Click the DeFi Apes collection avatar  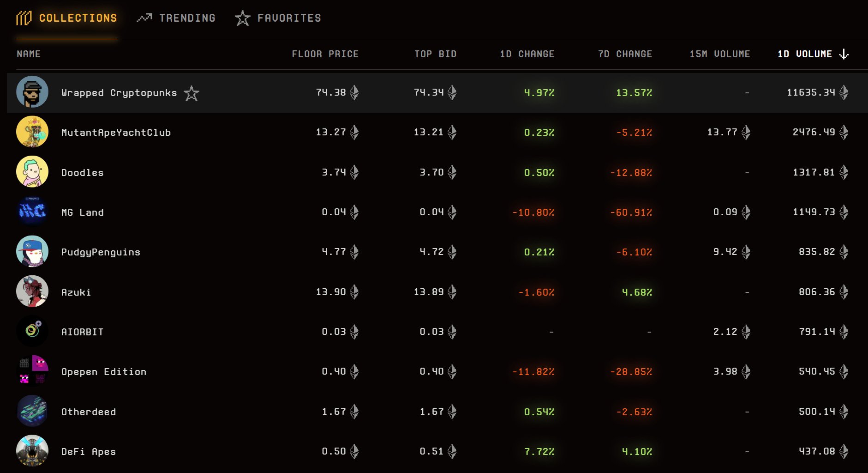32,451
